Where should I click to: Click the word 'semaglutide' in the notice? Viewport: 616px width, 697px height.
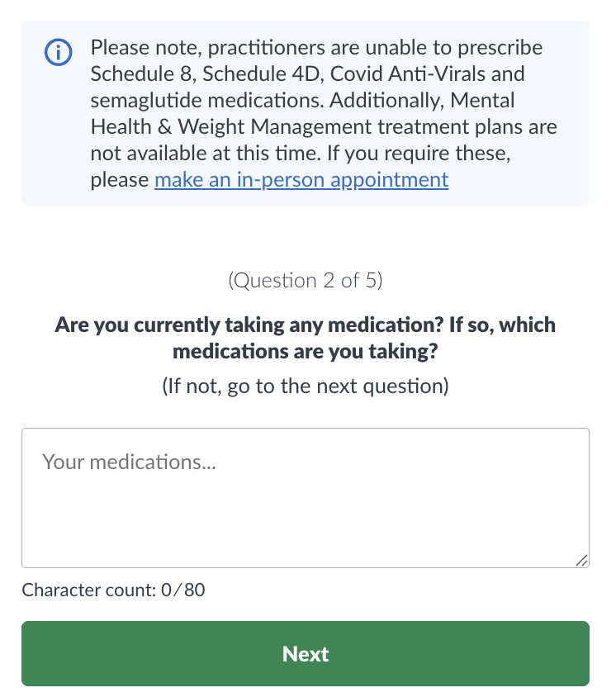[145, 100]
